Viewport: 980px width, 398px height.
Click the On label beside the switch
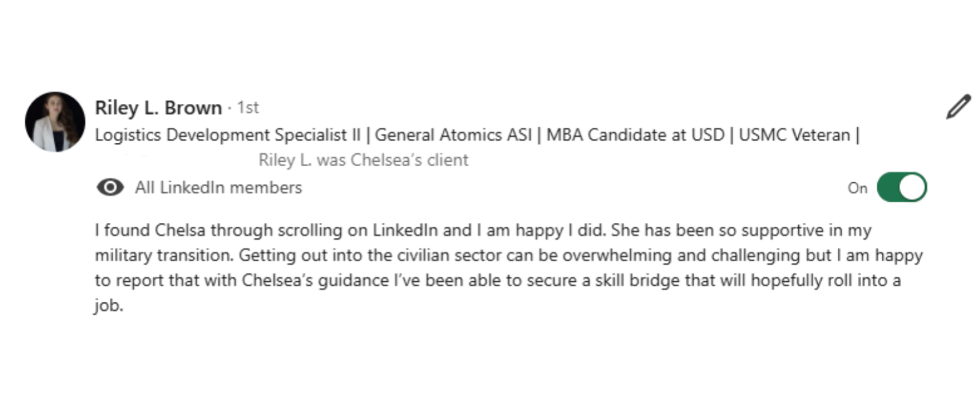(857, 189)
